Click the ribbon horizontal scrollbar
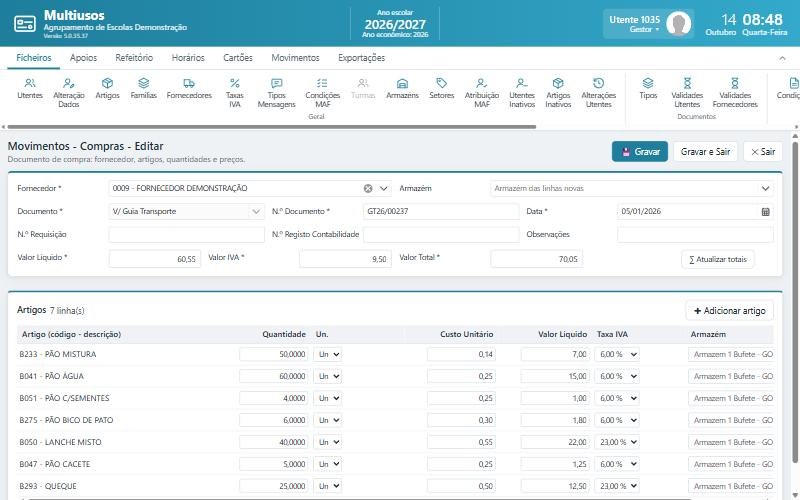The height and width of the screenshot is (500, 800). 271,127
